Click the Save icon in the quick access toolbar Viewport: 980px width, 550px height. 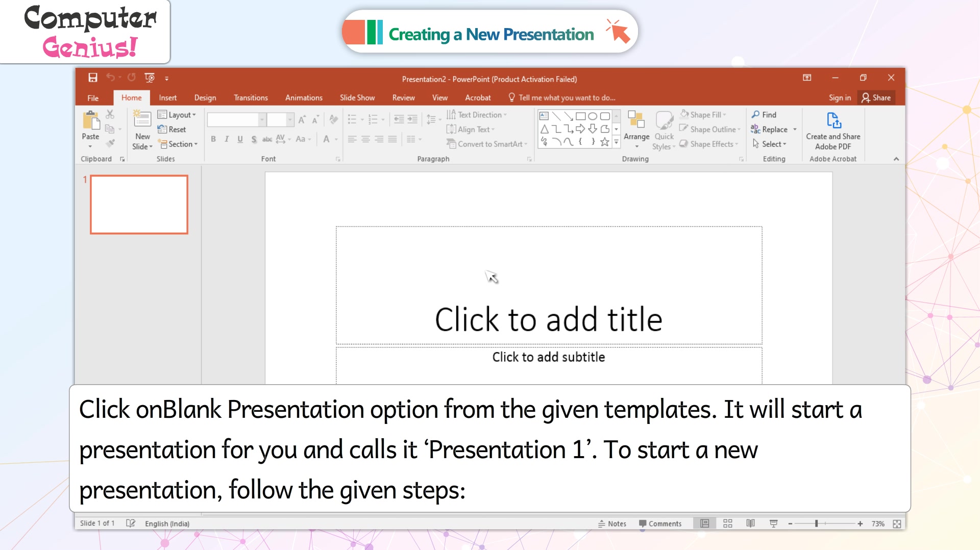92,78
